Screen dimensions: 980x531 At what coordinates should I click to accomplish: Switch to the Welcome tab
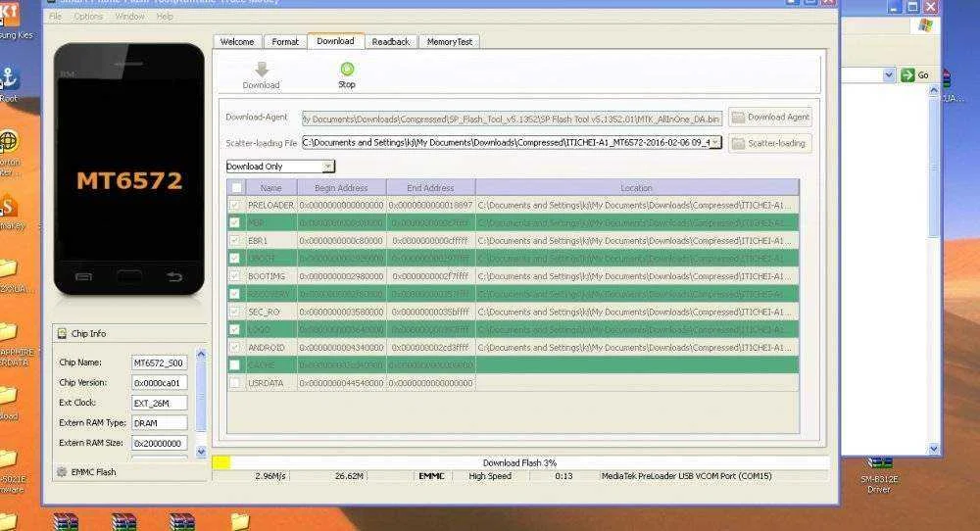click(237, 42)
